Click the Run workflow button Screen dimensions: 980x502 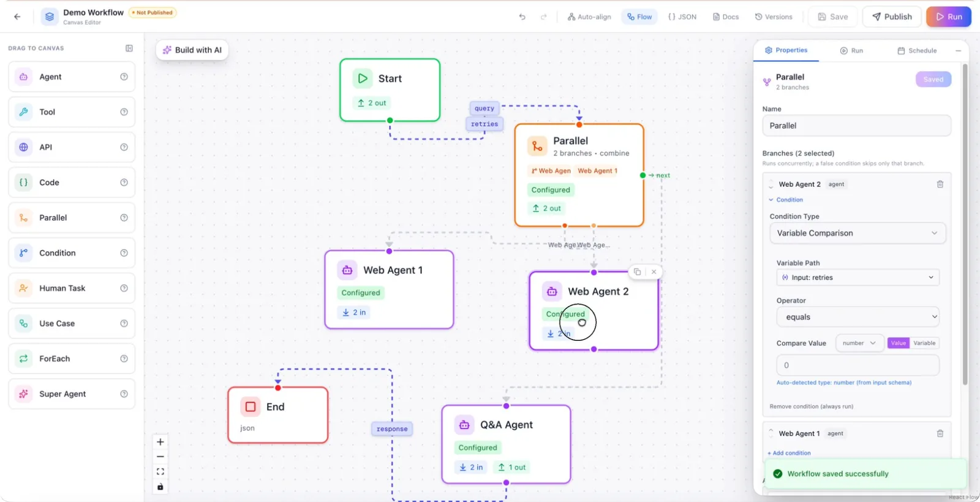coord(948,17)
